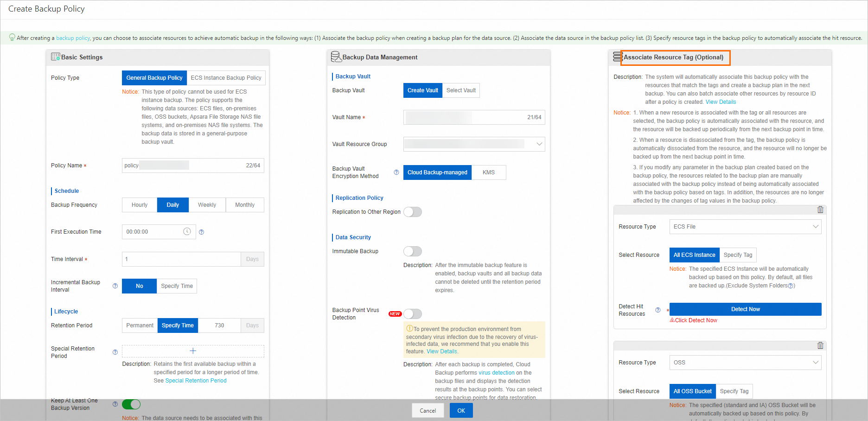Switch to ECS Instance Backup Policy type
868x421 pixels.
[x=226, y=78]
